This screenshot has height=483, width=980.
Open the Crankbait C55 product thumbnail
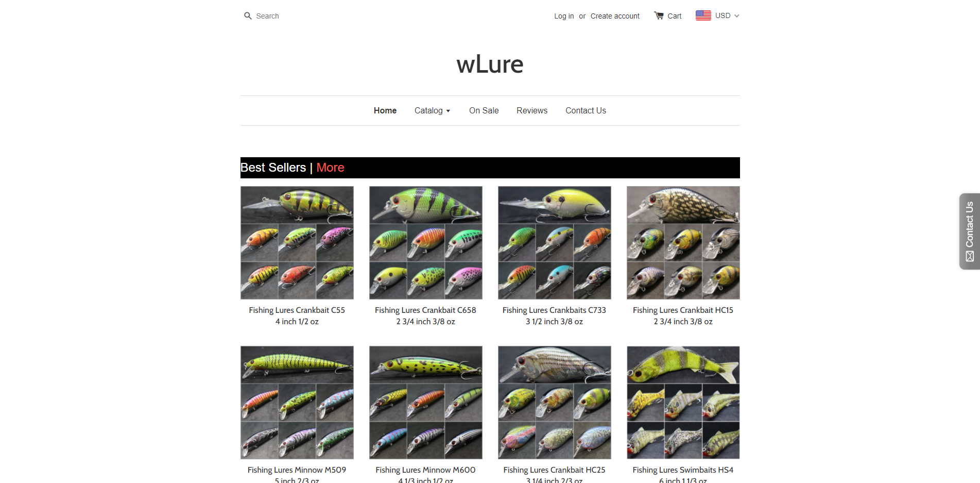point(297,243)
